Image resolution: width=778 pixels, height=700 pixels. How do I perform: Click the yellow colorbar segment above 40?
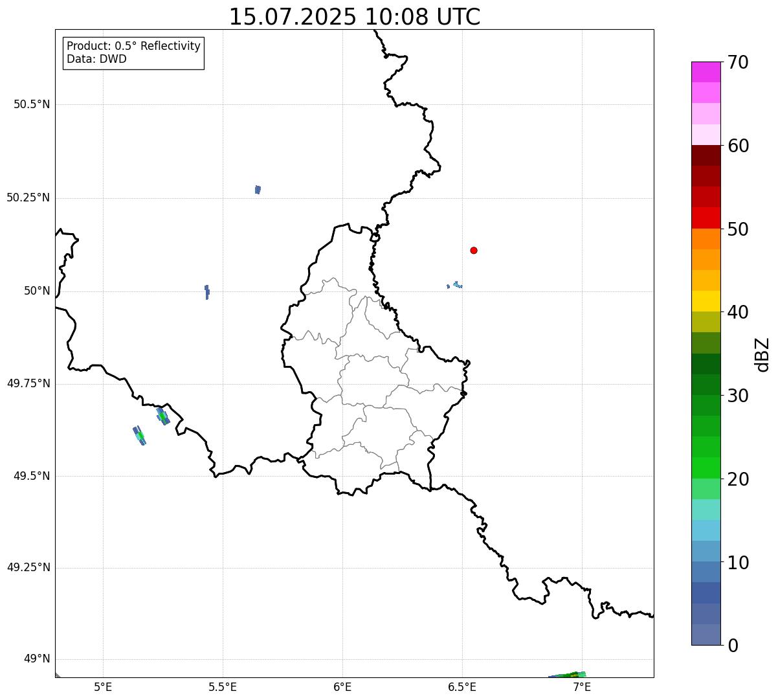[x=706, y=301]
